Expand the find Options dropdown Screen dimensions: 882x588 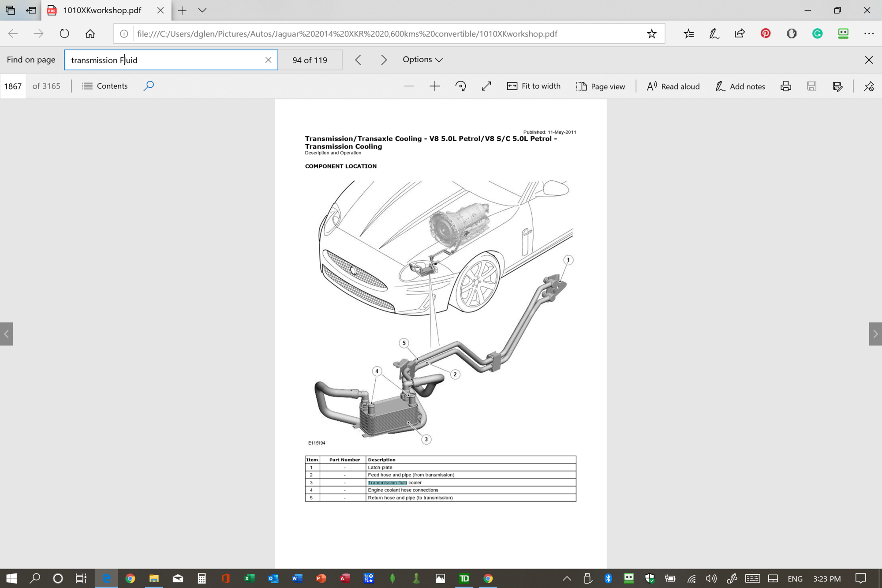(x=422, y=60)
